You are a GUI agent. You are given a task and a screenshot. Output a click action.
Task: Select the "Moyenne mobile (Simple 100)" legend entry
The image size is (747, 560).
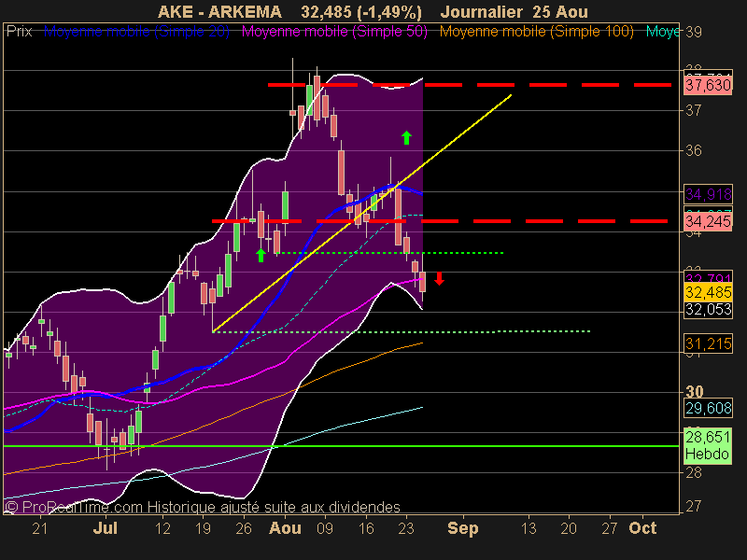[536, 32]
